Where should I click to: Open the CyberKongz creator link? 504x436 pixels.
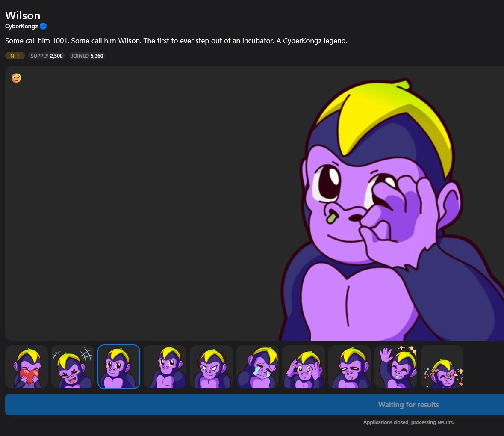(x=21, y=27)
